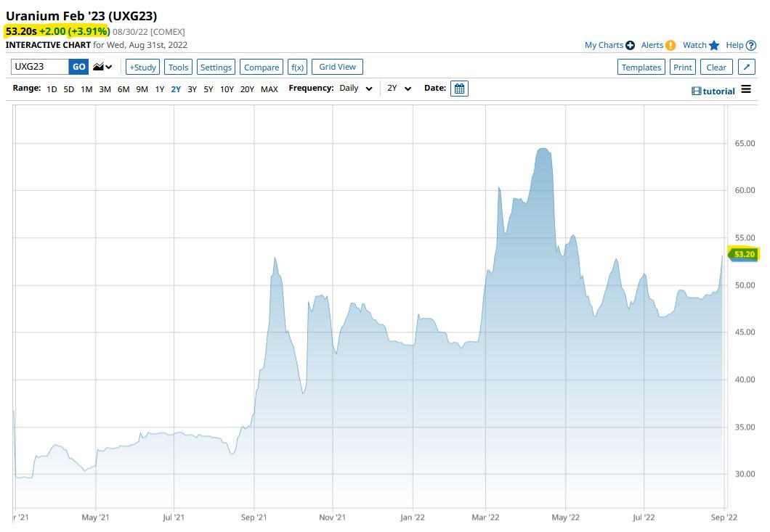Open the Tools button
770x532 pixels.
pyautogui.click(x=178, y=67)
